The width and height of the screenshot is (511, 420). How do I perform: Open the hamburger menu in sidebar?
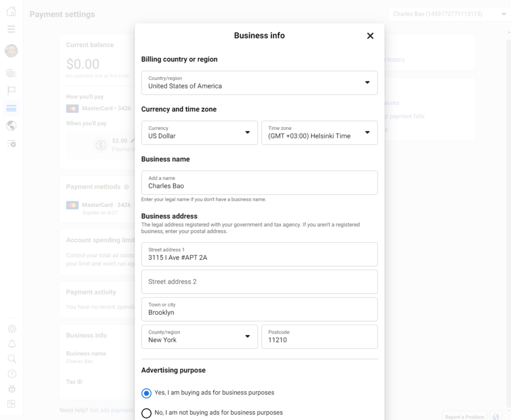point(11,29)
